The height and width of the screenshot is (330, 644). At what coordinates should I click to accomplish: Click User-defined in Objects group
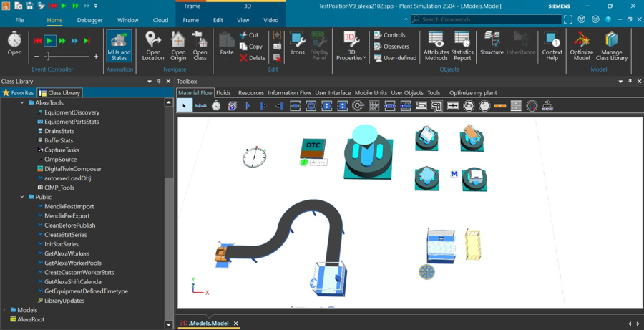(x=395, y=58)
